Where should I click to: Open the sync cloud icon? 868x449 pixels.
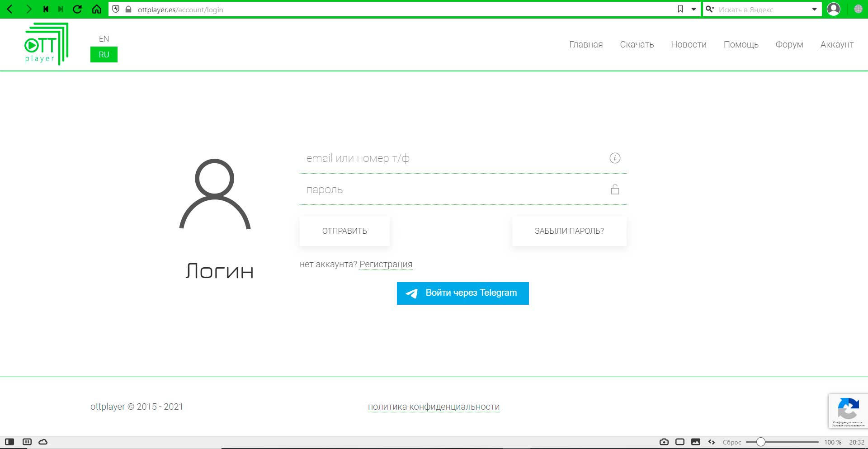click(x=43, y=442)
